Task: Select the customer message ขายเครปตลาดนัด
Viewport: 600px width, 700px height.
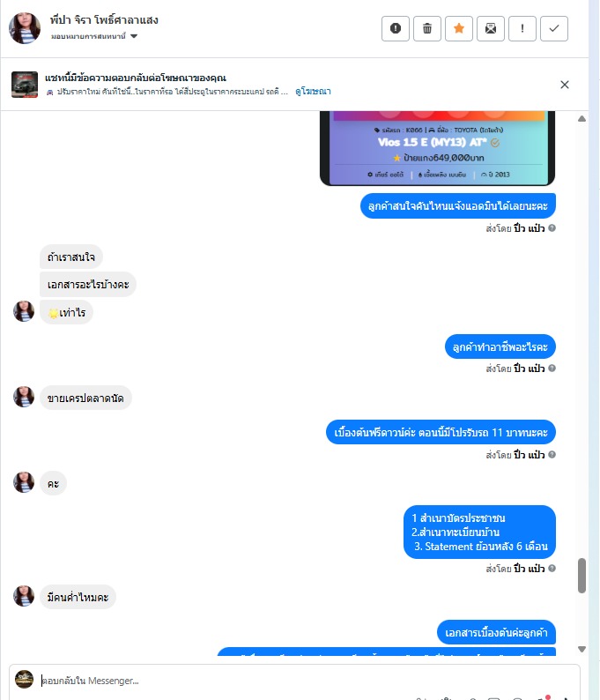Action: (85, 398)
